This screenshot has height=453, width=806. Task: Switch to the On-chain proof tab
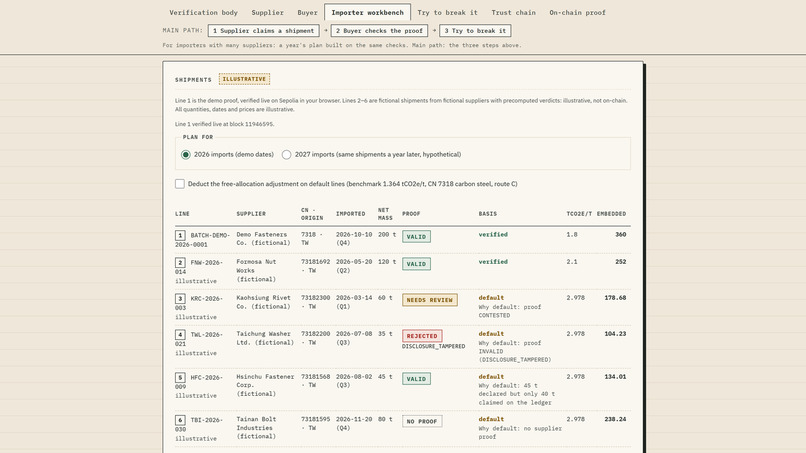(577, 12)
